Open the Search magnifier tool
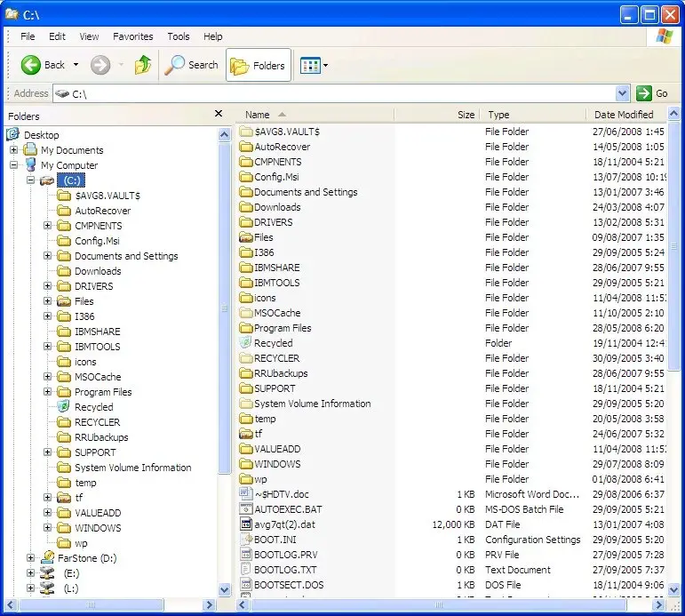Viewport: 685px width, 616px height. (x=175, y=65)
